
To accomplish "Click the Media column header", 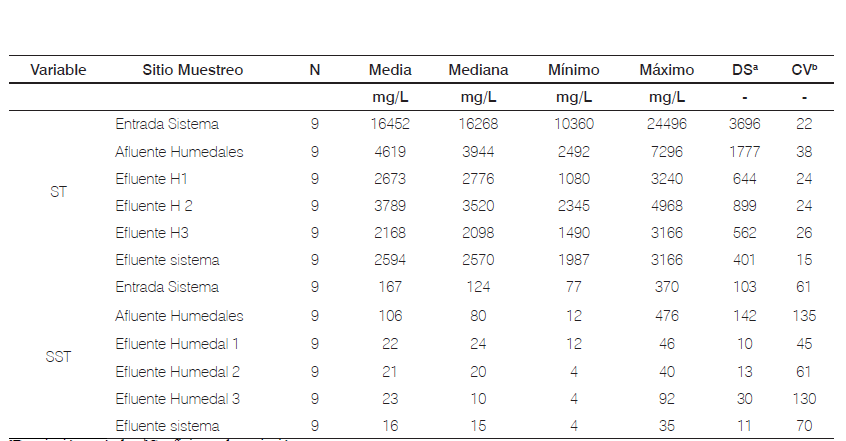I will click(390, 70).
